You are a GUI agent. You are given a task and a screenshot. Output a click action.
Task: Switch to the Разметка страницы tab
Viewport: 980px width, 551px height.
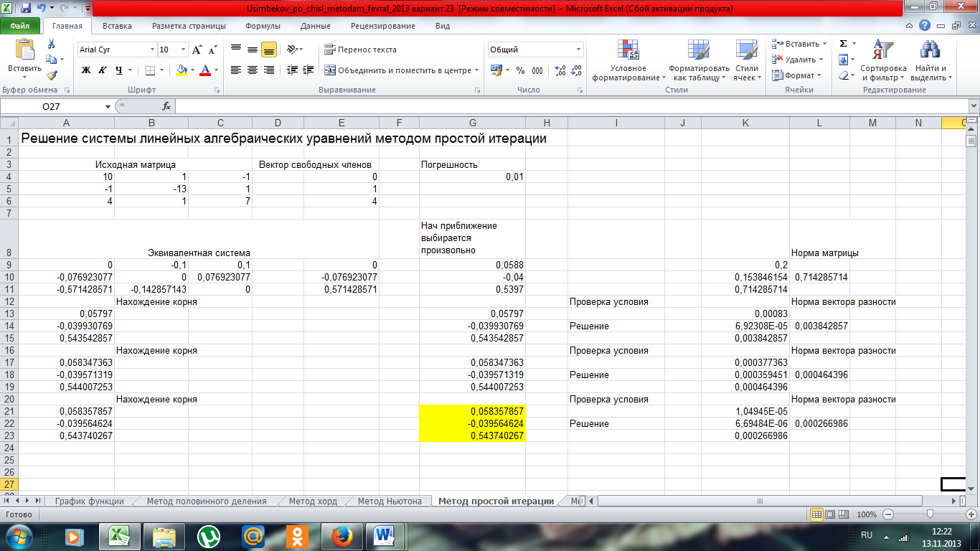point(189,26)
